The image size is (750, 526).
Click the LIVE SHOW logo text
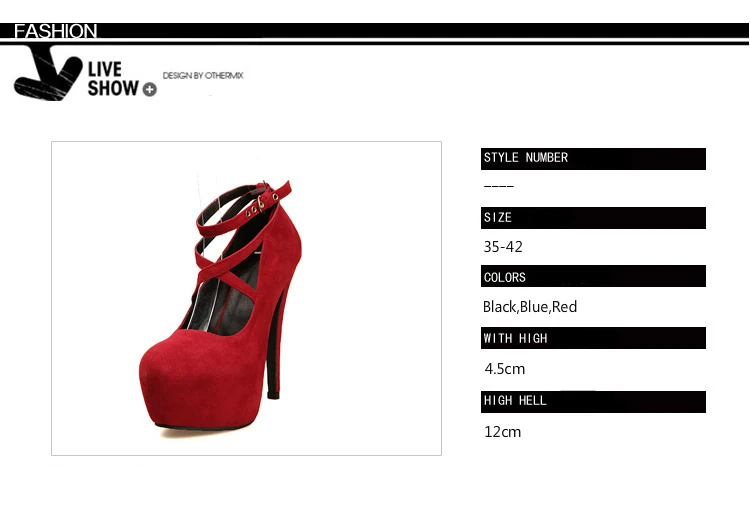pos(113,79)
